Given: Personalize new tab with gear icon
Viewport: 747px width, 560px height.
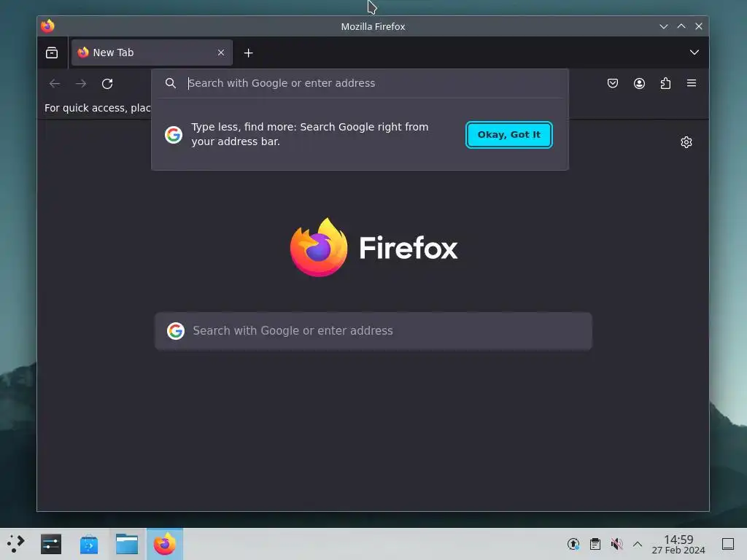Looking at the screenshot, I should 686,142.
